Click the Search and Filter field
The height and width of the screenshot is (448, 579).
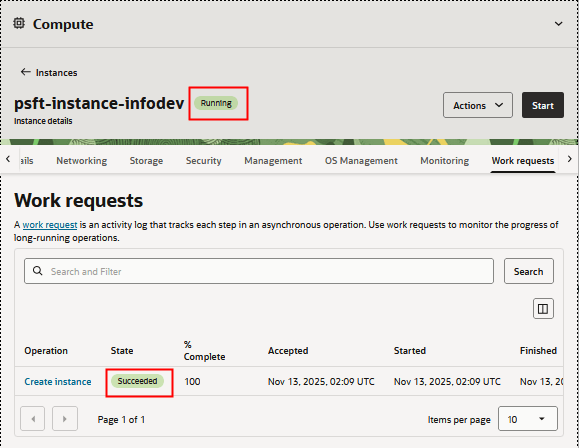[x=259, y=271]
